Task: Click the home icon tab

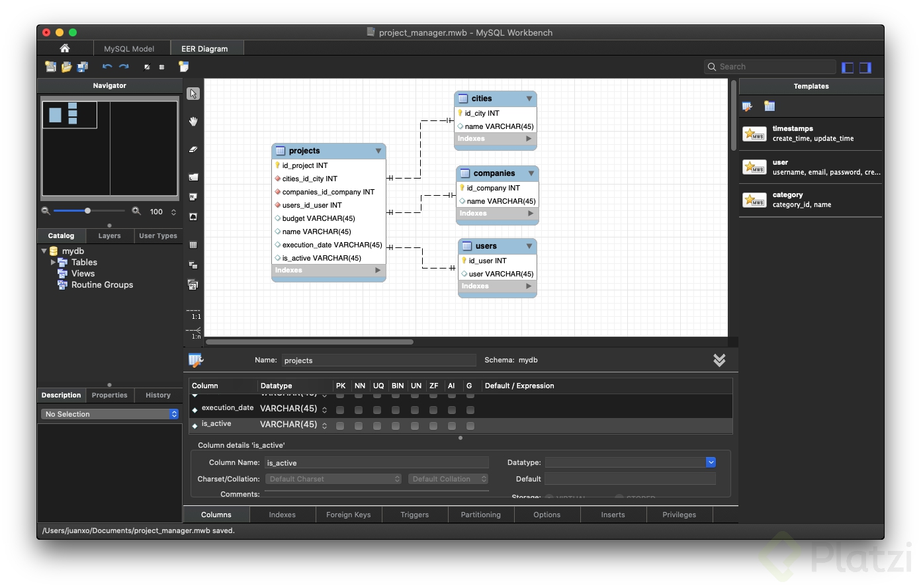Action: [65, 48]
